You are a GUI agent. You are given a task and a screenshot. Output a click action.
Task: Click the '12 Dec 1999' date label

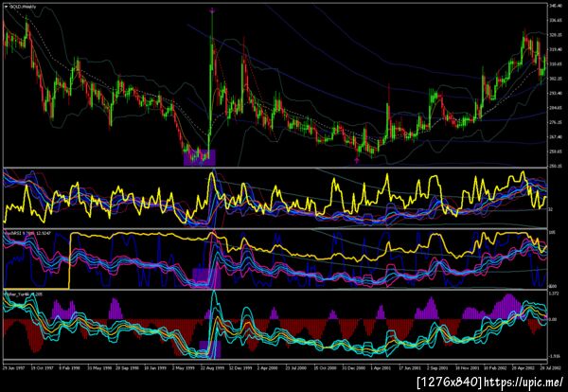click(x=242, y=367)
